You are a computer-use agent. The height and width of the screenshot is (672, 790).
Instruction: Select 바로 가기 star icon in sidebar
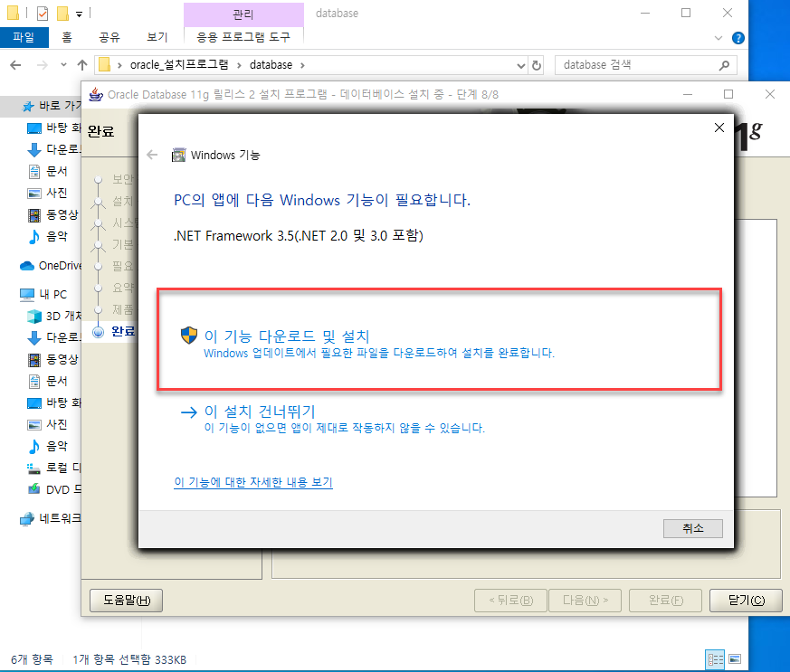point(28,106)
